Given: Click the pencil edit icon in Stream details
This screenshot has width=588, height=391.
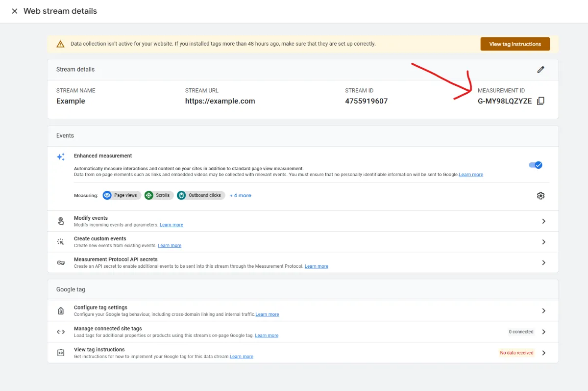Looking at the screenshot, I should click(540, 70).
